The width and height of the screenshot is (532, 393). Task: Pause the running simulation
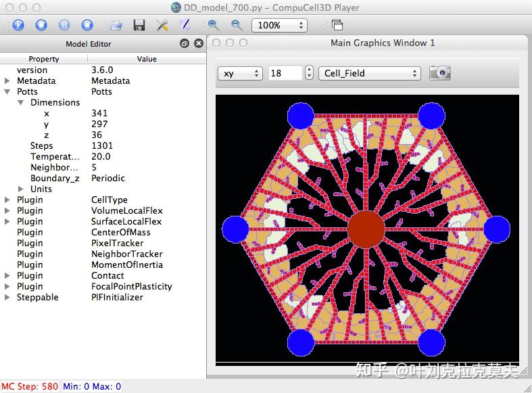coord(64,25)
